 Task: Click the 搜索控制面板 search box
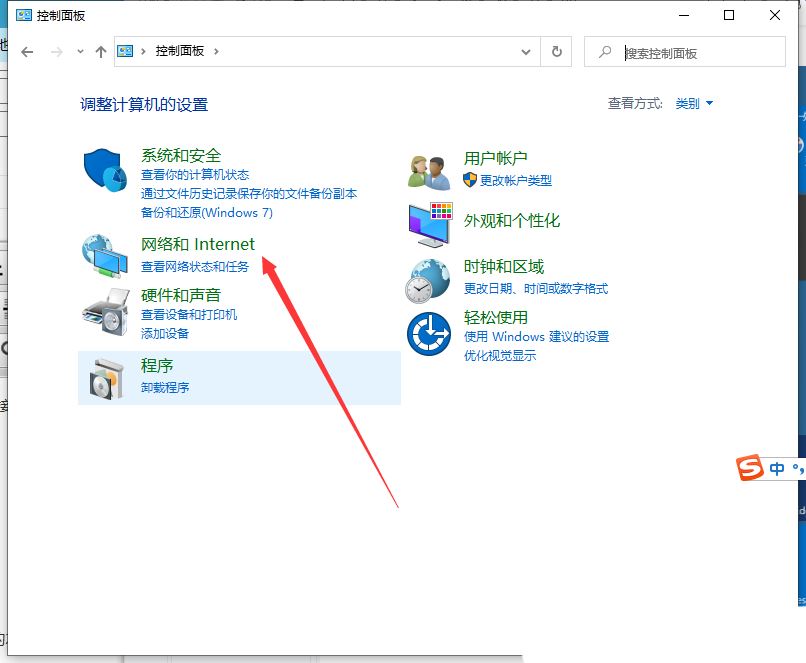[690, 52]
